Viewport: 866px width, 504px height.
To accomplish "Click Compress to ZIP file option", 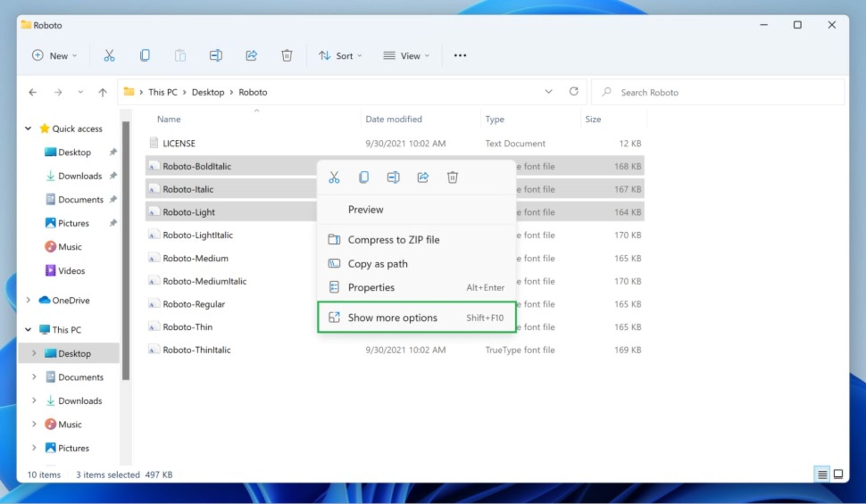I will (394, 239).
